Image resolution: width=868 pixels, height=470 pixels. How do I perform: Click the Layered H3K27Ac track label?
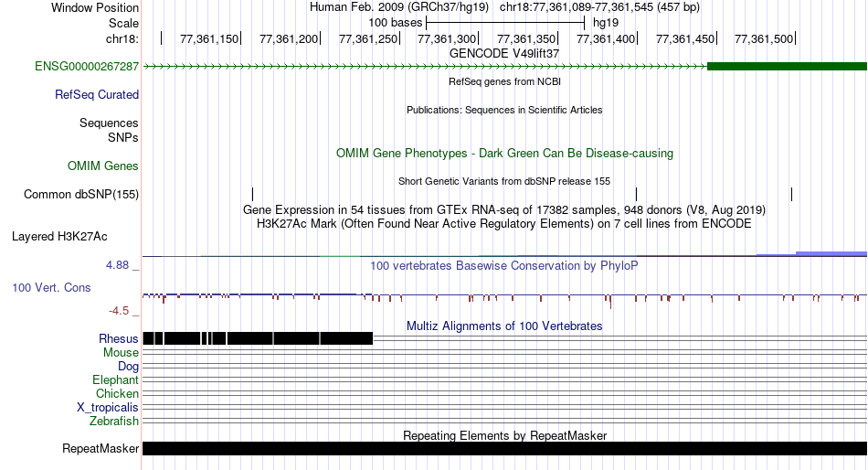[59, 237]
